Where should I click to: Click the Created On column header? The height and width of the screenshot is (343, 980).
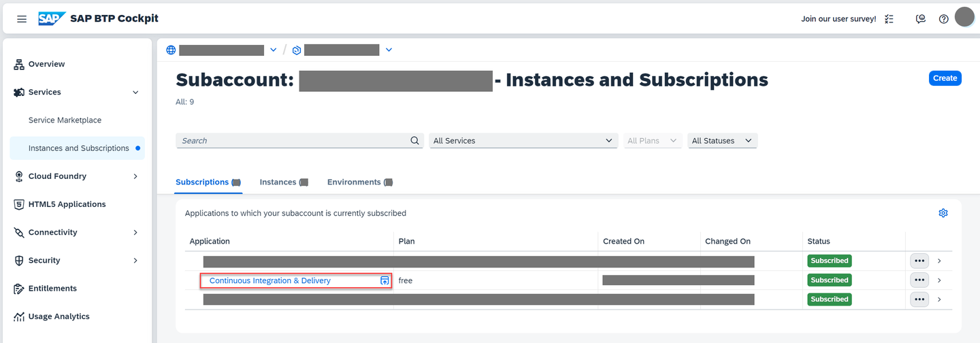(623, 242)
